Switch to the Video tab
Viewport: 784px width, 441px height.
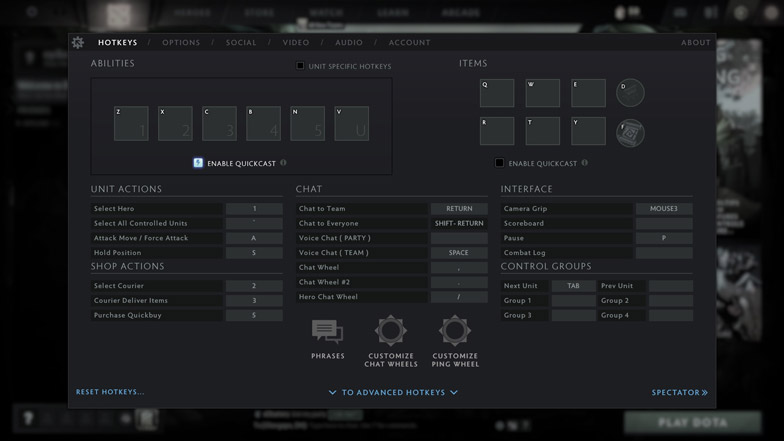tap(296, 42)
